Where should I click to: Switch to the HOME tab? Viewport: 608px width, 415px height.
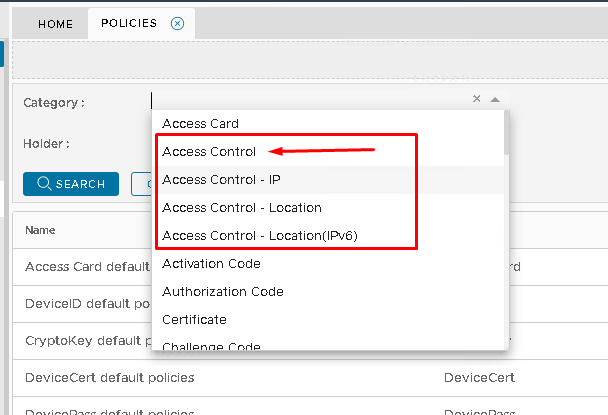[55, 24]
